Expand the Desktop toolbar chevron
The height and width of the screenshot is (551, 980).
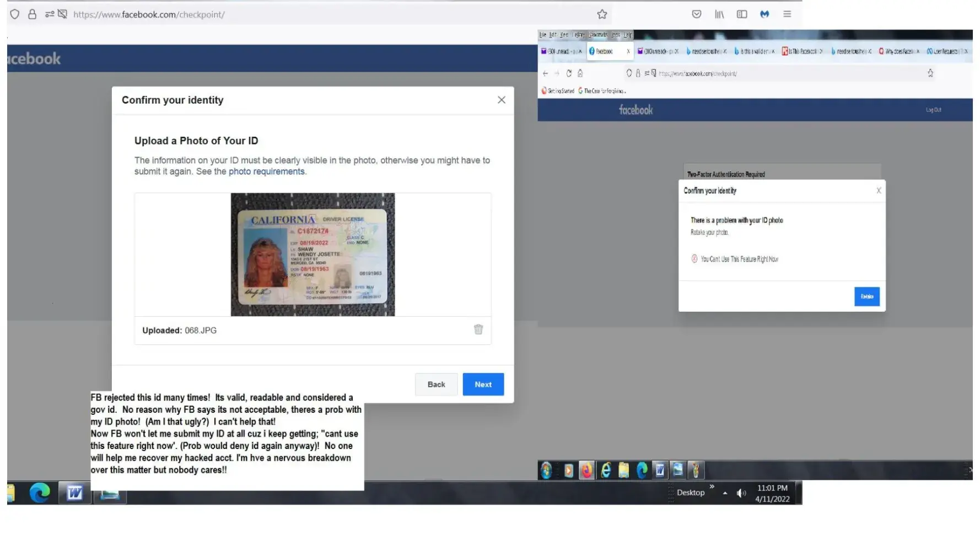[712, 487]
